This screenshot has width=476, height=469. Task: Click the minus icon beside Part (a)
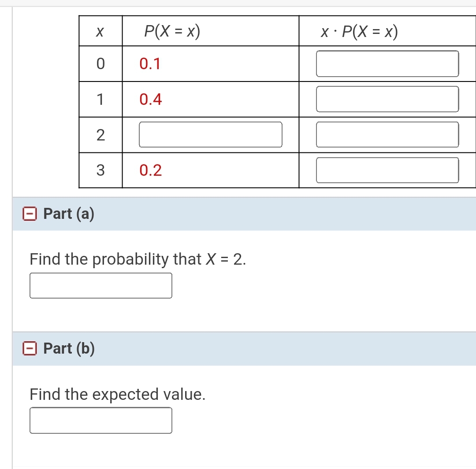coord(30,214)
